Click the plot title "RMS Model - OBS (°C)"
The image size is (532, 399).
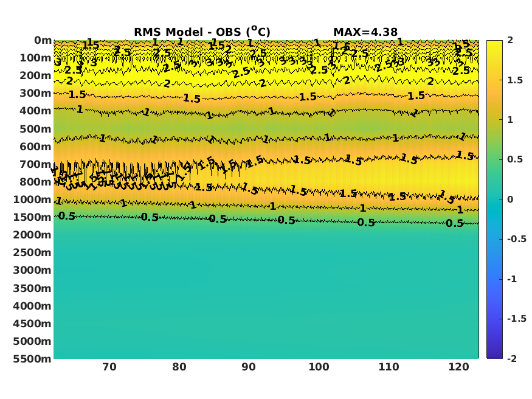click(202, 32)
